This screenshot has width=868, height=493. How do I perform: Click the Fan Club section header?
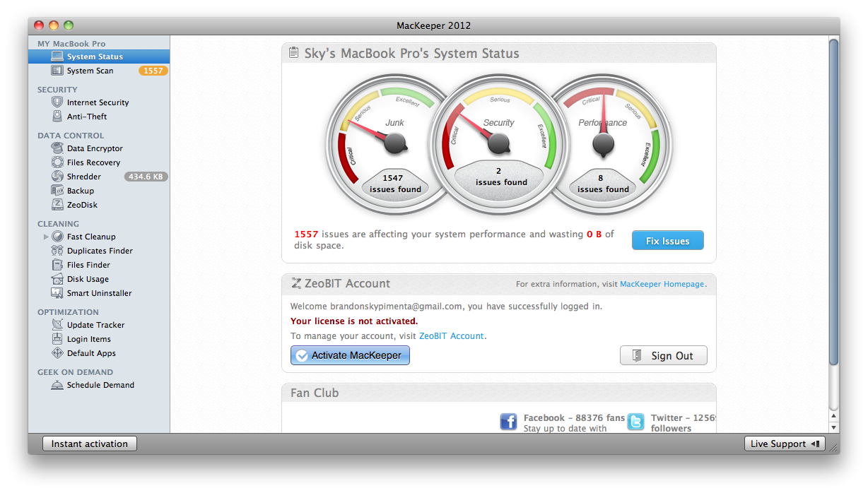coord(499,393)
